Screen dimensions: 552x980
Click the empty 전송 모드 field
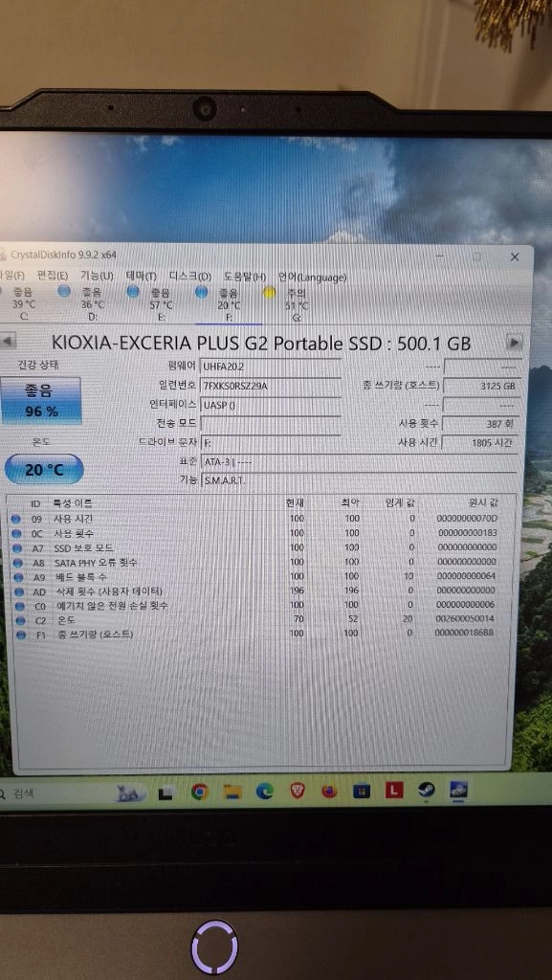point(271,424)
